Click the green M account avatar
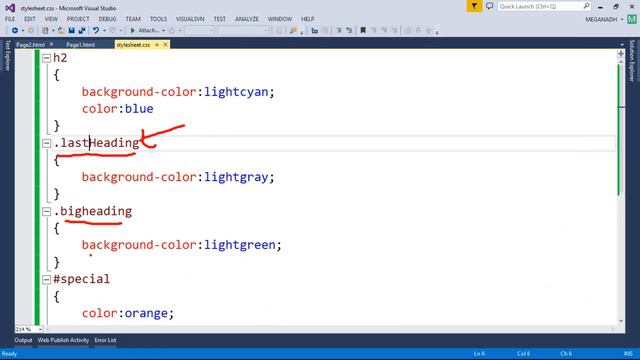 coord(632,19)
